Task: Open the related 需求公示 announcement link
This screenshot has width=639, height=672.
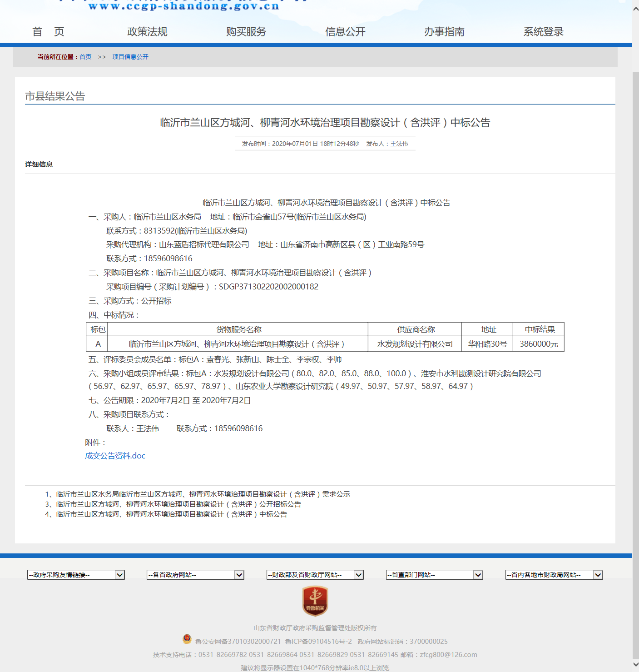Action: click(x=203, y=494)
